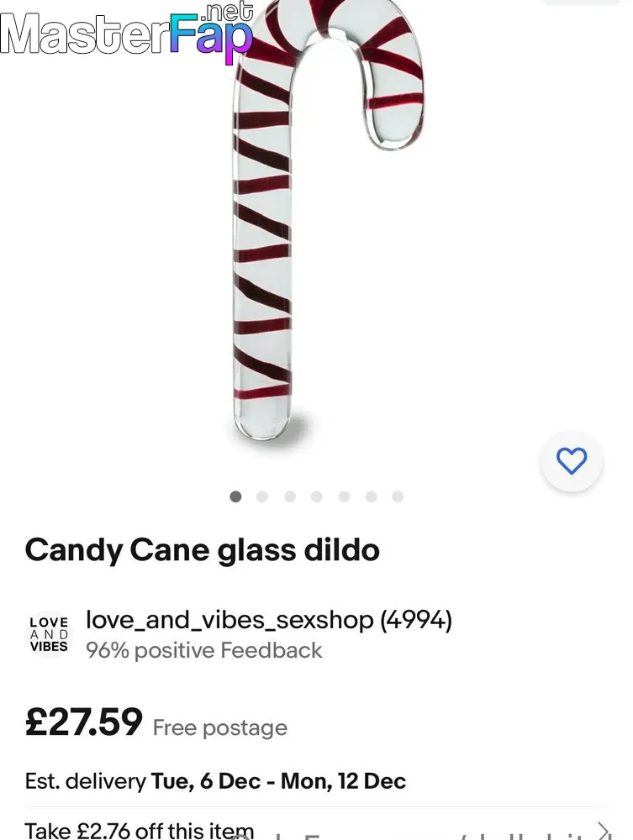
Task: View the seller's (4994) feedback score
Action: 416,620
